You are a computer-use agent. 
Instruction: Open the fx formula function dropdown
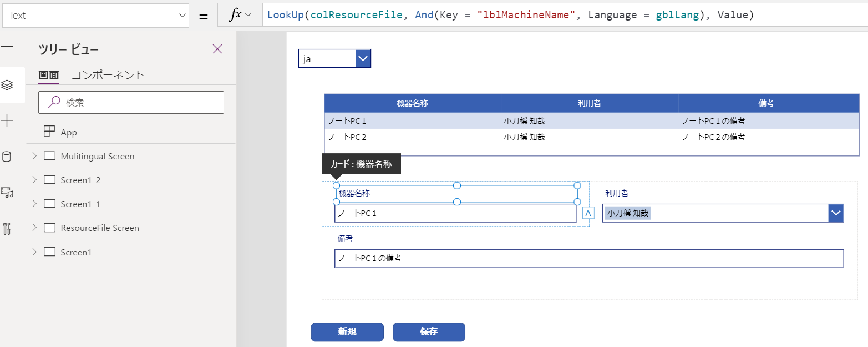tap(240, 15)
